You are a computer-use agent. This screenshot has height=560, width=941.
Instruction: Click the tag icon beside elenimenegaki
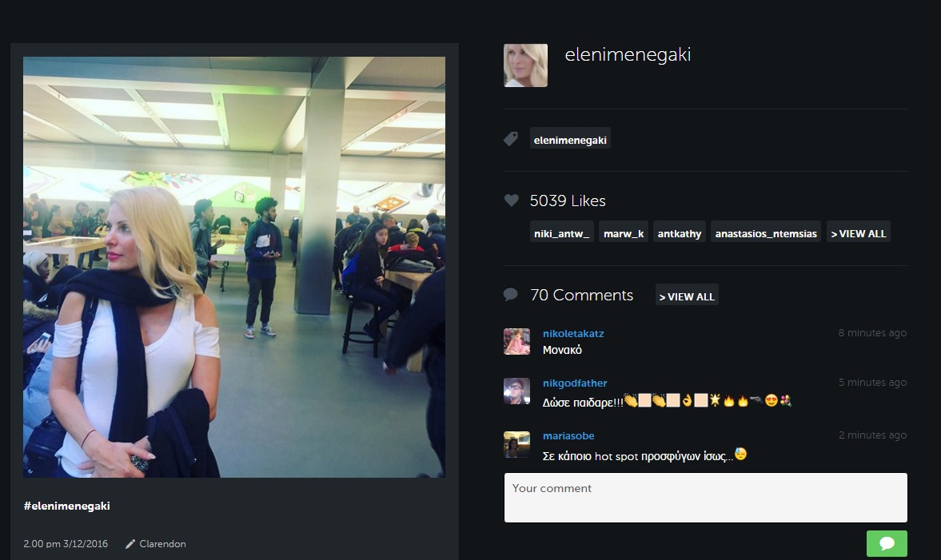[511, 139]
